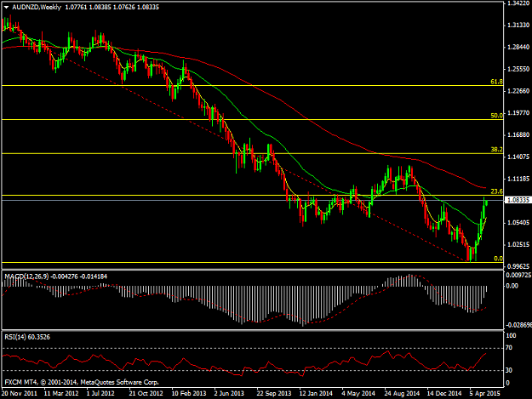Click the 1.22660 price scale value

tap(518, 91)
